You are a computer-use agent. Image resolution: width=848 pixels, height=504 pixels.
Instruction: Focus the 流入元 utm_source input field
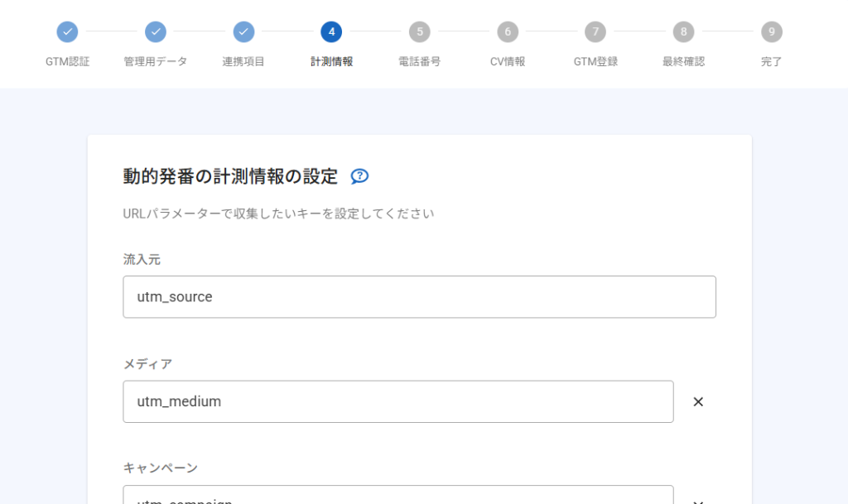pyautogui.click(x=419, y=297)
